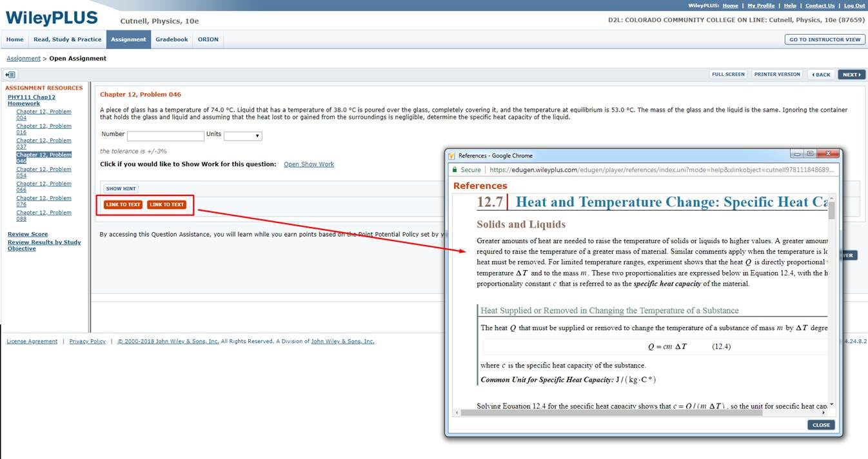Screen dimensions: 868x459
Task: Click the equation number (12.4) in References
Action: [721, 347]
